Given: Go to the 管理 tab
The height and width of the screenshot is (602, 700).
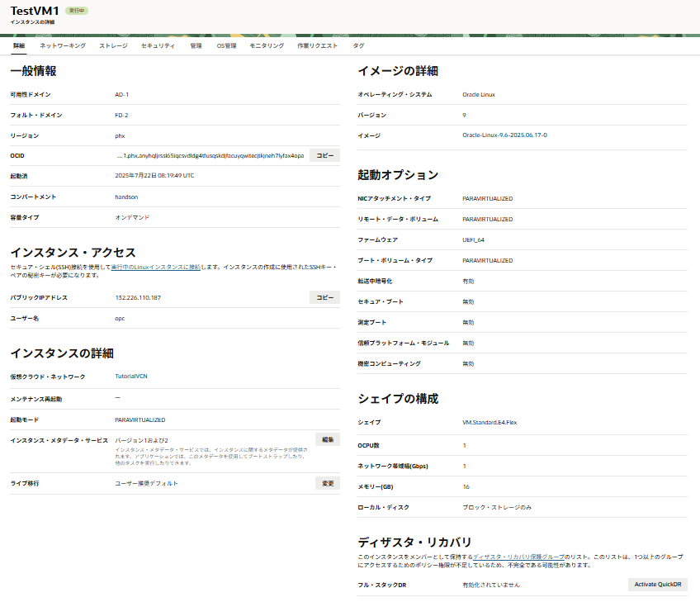Looking at the screenshot, I should (x=196, y=46).
